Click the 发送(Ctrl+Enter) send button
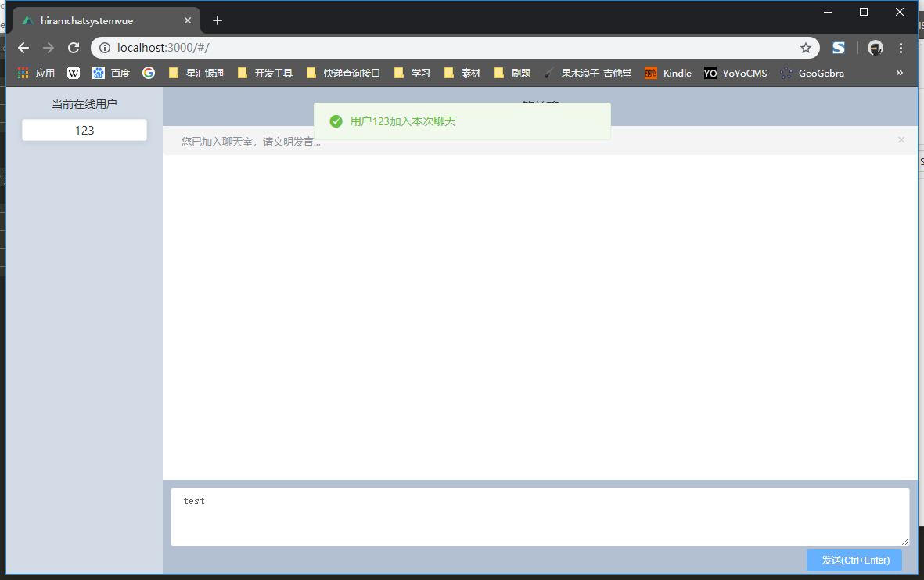This screenshot has height=580, width=924. click(854, 560)
